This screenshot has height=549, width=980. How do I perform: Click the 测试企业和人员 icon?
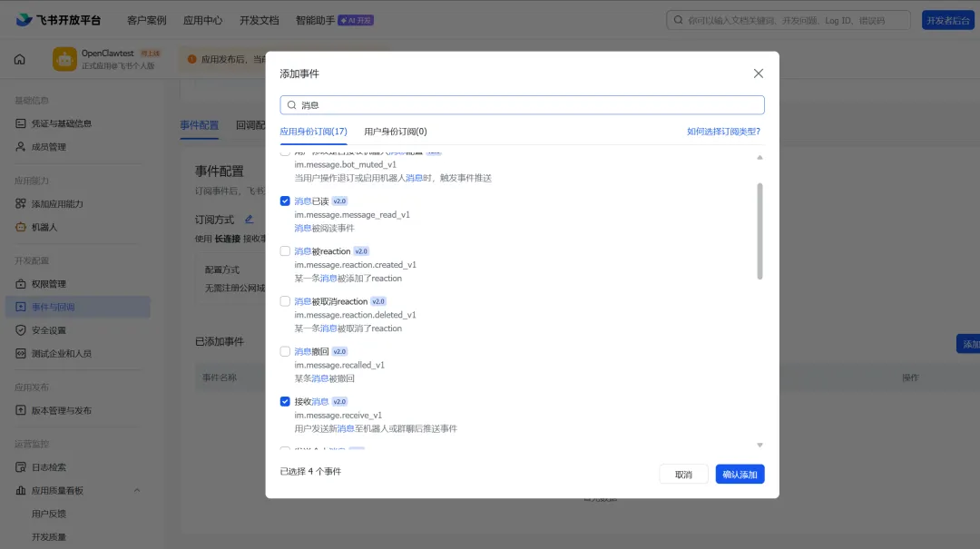point(21,353)
